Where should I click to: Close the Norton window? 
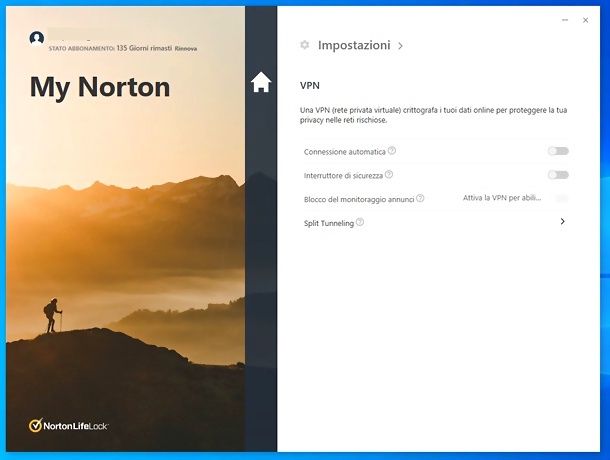pos(585,20)
